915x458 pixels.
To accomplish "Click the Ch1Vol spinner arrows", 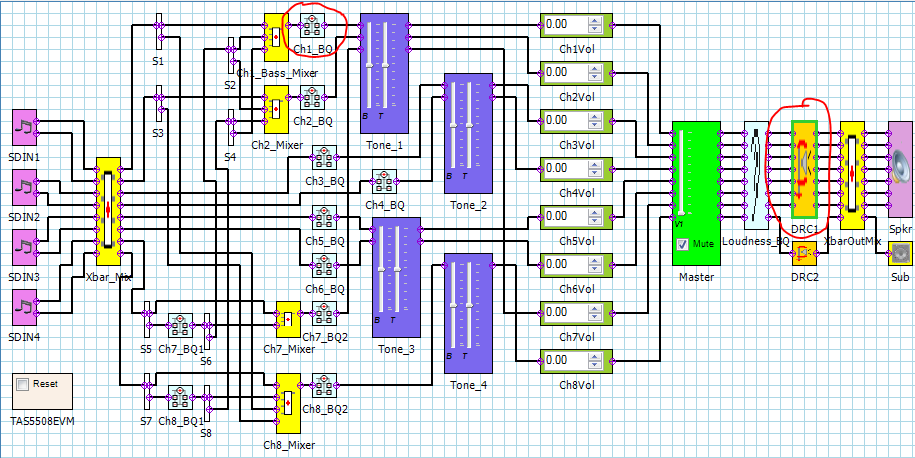I will point(594,25).
